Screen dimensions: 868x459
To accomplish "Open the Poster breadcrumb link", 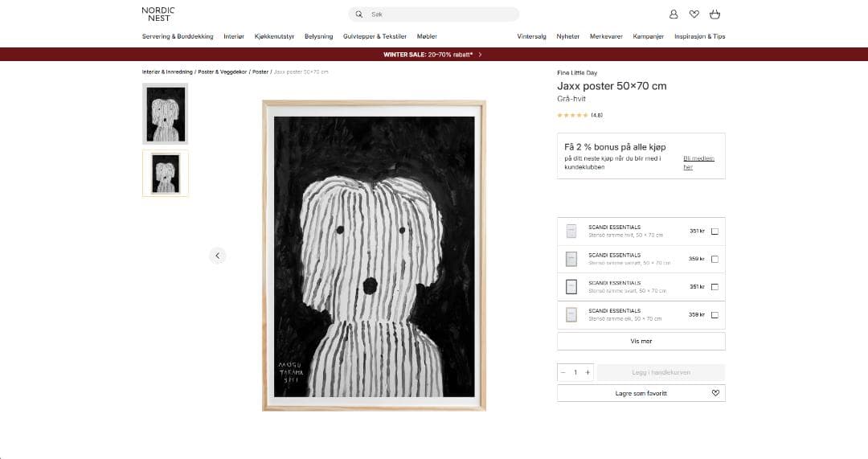I will pyautogui.click(x=260, y=72).
